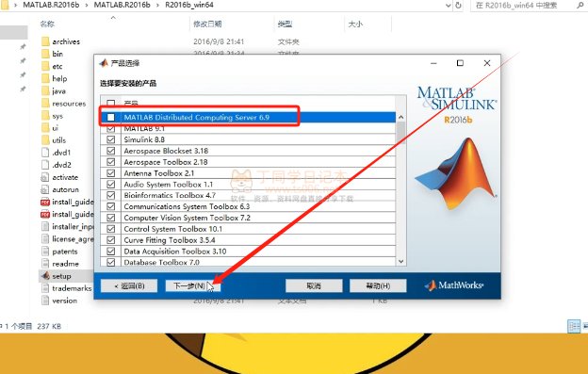
Task: Select the java folder icon
Action: 45,90
